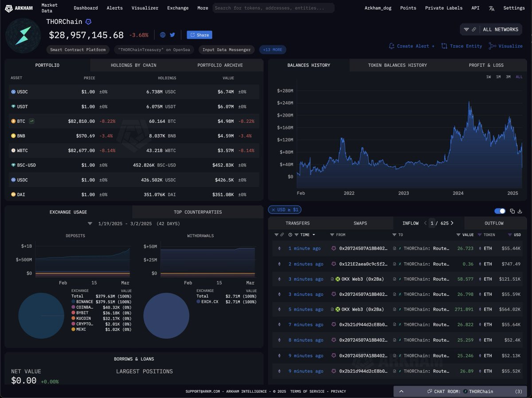
Task: Open the TOKEN column filter
Action: [x=479, y=234]
